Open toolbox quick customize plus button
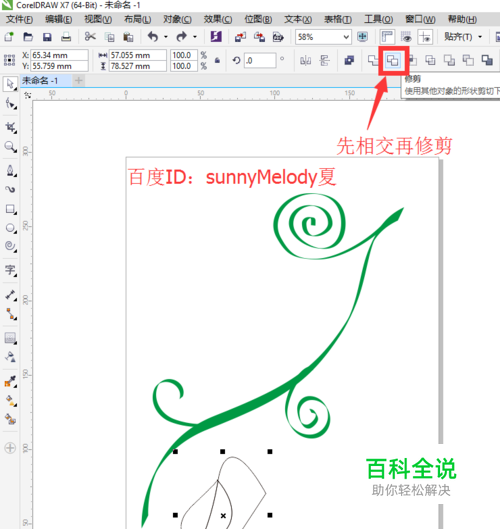 [10, 448]
